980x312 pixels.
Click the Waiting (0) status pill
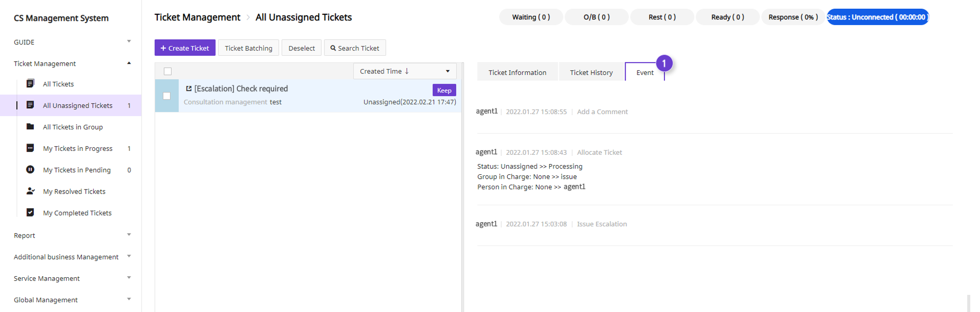click(531, 17)
